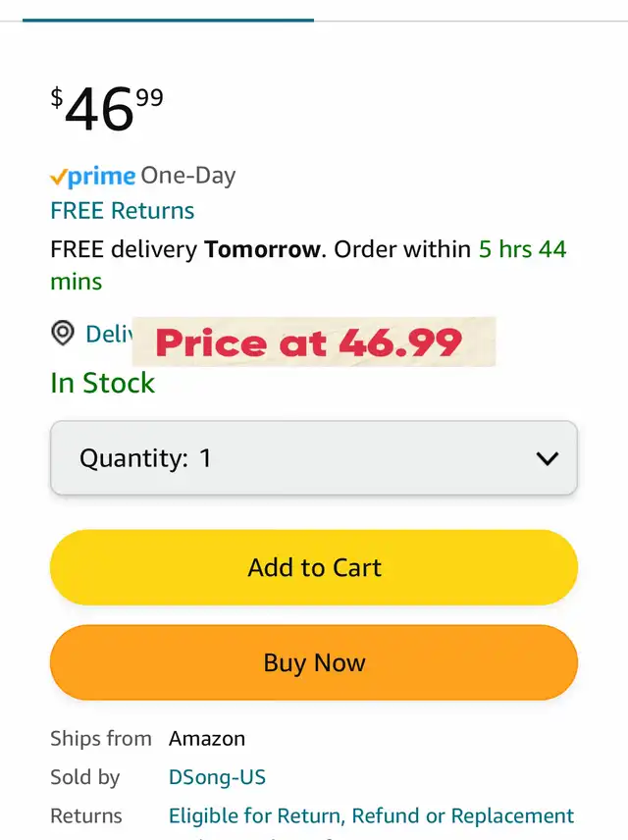The width and height of the screenshot is (628, 840).
Task: Open the FREE Returns link
Action: [123, 211]
